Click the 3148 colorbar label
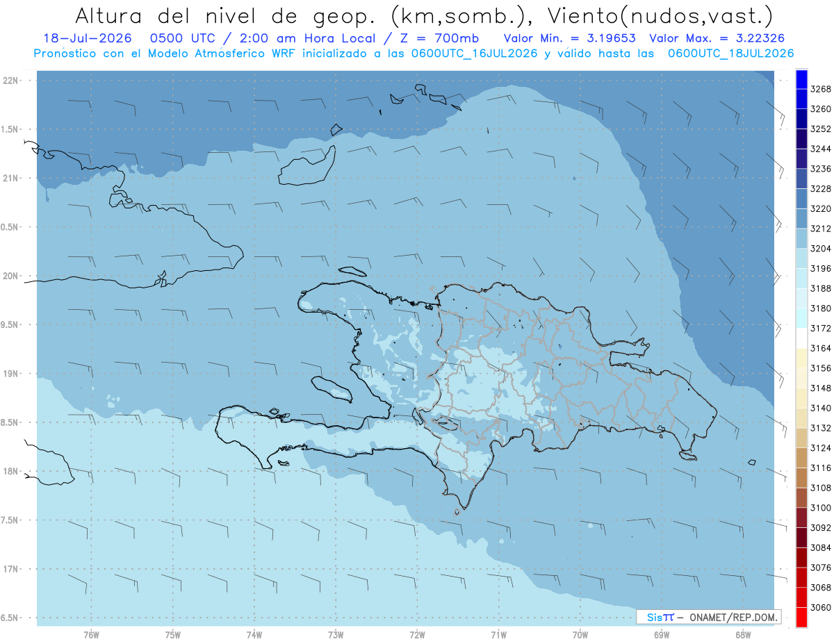The height and width of the screenshot is (644, 834). [x=820, y=388]
